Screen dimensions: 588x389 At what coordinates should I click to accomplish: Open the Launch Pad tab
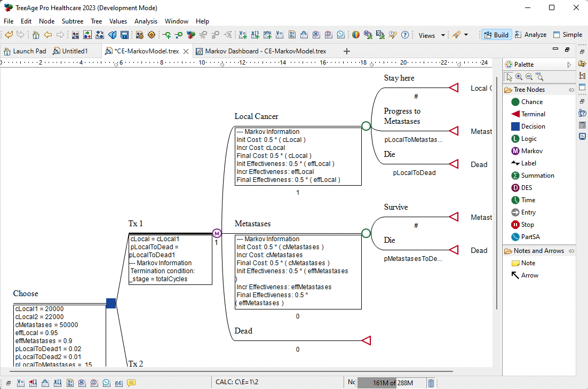point(25,51)
